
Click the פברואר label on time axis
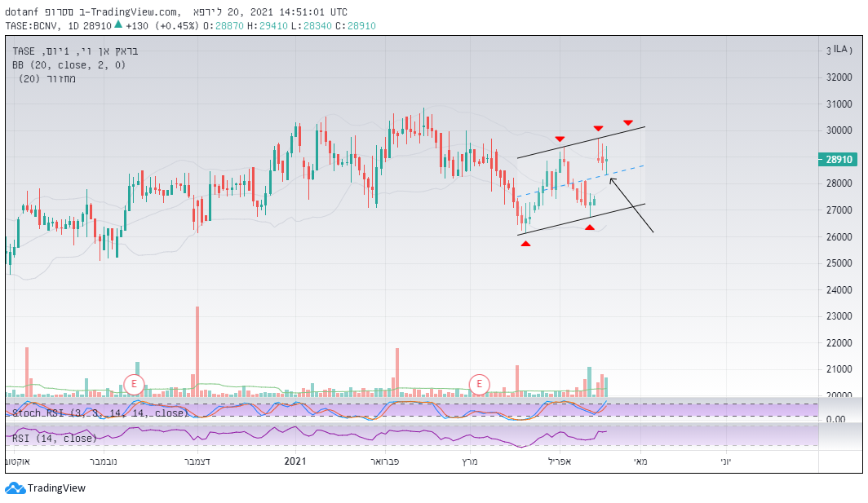click(384, 461)
